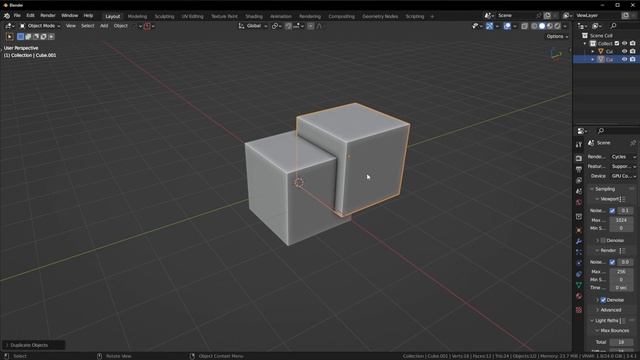This screenshot has width=640, height=360.
Task: Open the viewport Add menu
Action: point(104,26)
